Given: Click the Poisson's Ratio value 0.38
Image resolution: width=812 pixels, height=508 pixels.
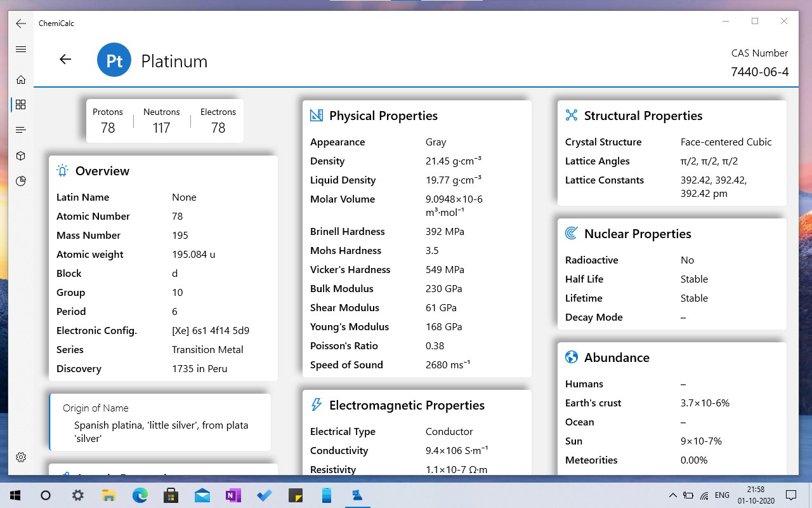Looking at the screenshot, I should [x=435, y=345].
